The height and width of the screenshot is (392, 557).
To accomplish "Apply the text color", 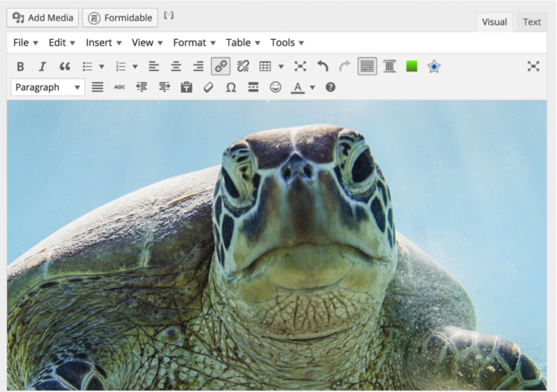I will 298,87.
